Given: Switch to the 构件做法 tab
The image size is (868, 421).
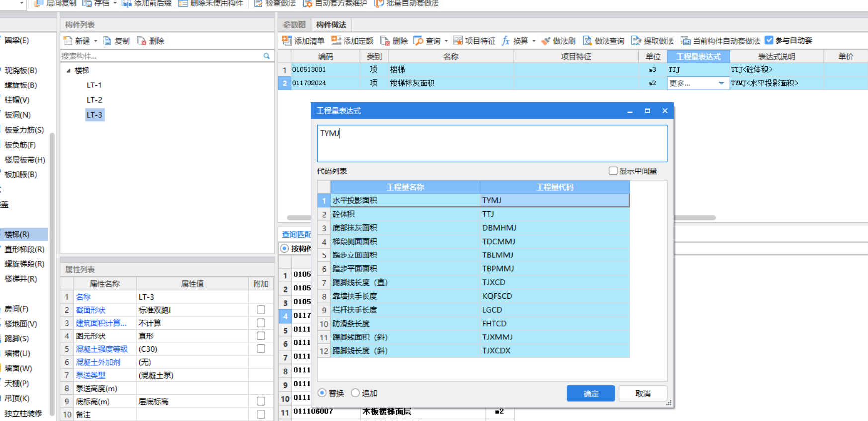Looking at the screenshot, I should tap(331, 25).
